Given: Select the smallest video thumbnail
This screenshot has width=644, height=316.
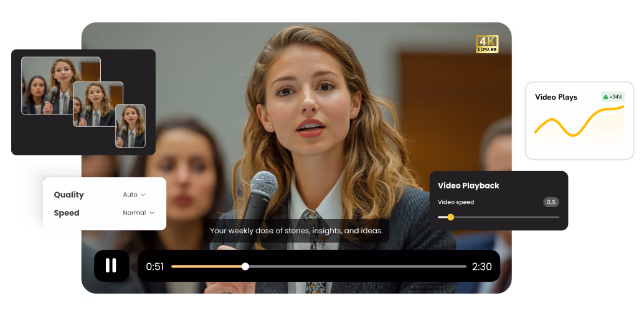Looking at the screenshot, I should tap(130, 126).
